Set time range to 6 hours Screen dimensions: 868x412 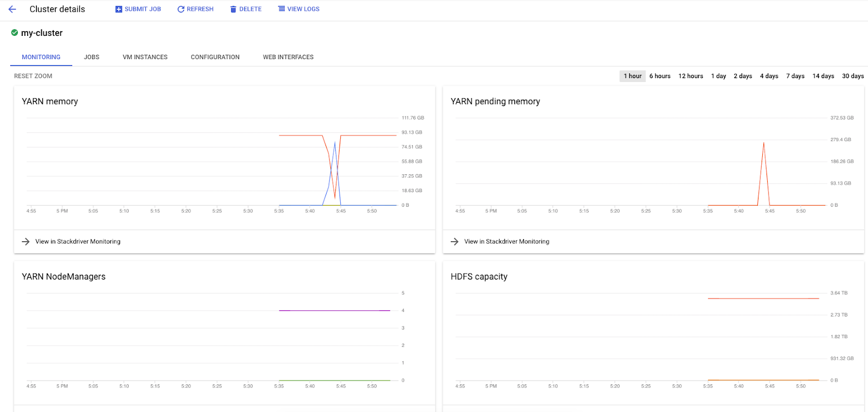pos(660,76)
